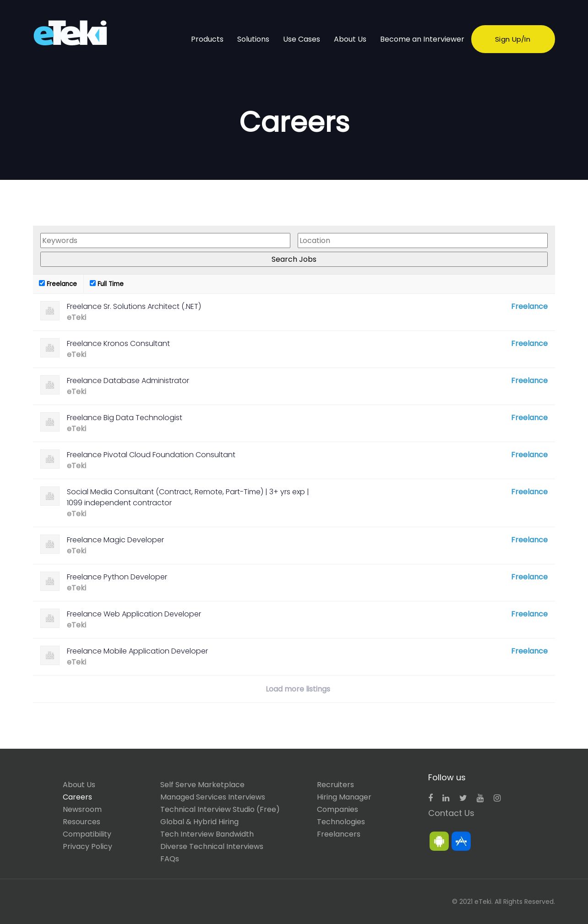Viewport: 588px width, 924px height.
Task: Open the YouTube icon under Follow us
Action: point(480,798)
